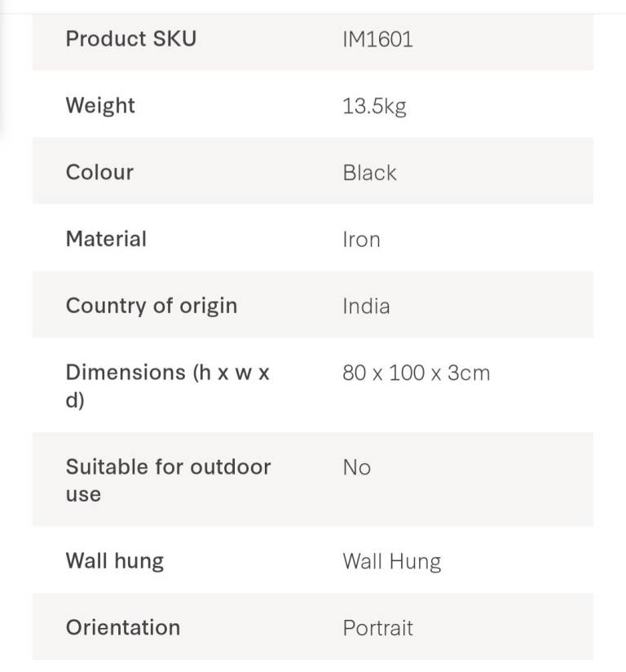
Task: Select the No outdoor use value
Action: click(x=356, y=467)
